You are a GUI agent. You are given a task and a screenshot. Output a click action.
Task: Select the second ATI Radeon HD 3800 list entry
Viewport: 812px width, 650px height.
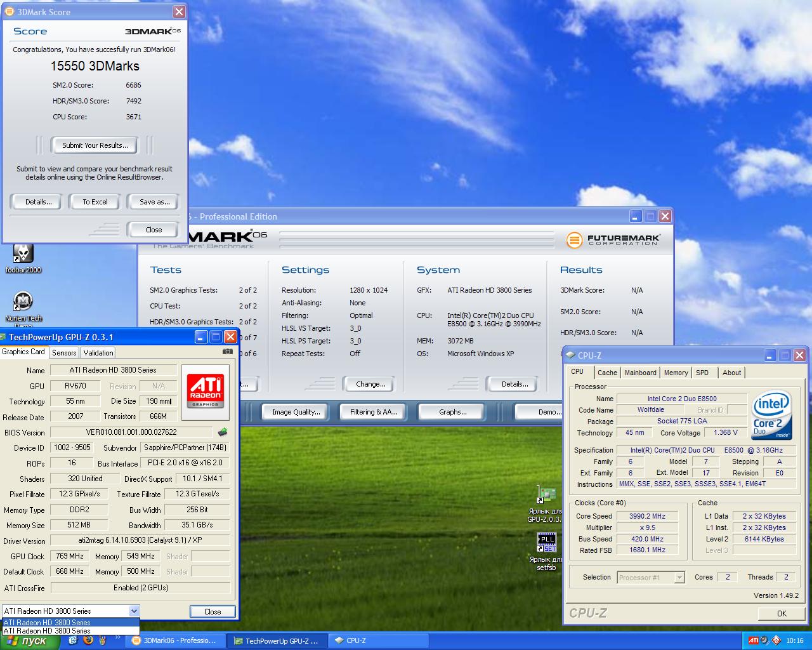tap(71, 631)
